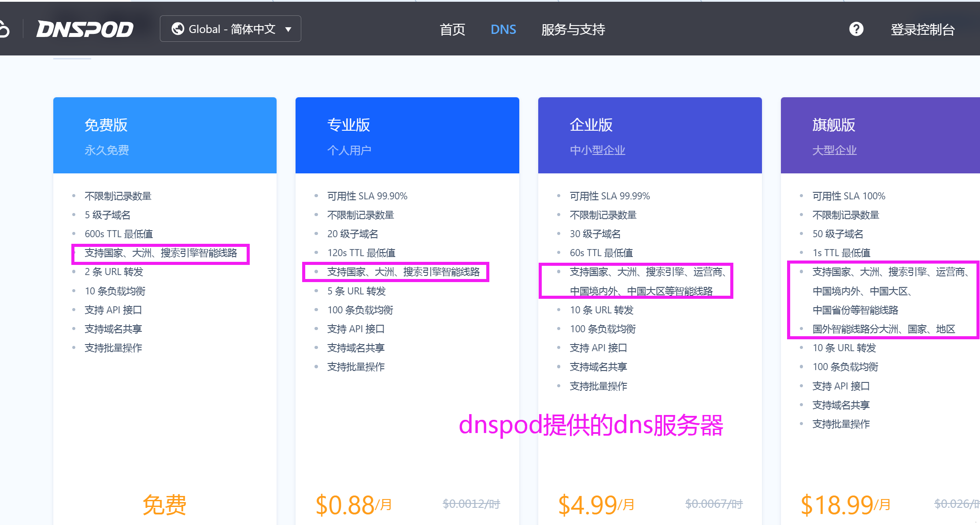Click the globe icon in language selector

(178, 29)
